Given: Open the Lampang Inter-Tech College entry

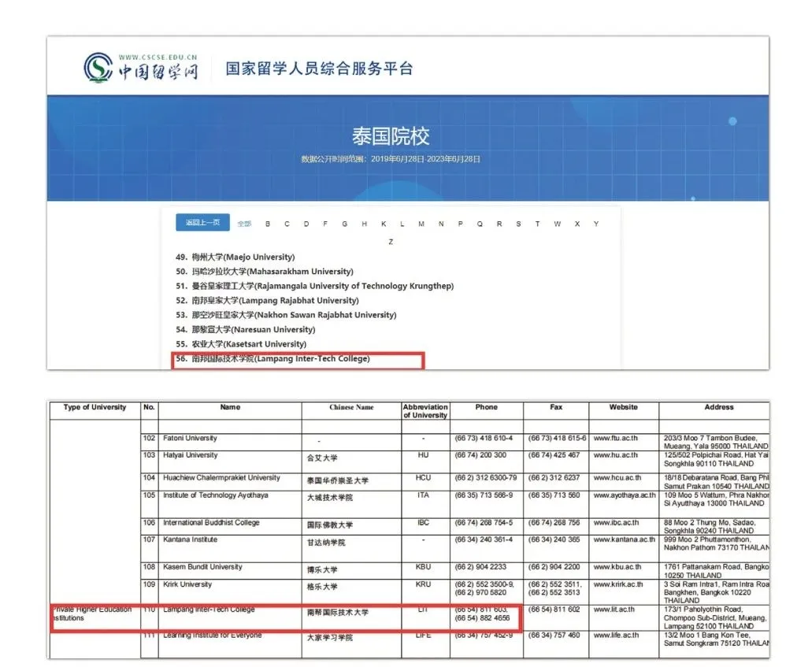Looking at the screenshot, I should tap(273, 359).
